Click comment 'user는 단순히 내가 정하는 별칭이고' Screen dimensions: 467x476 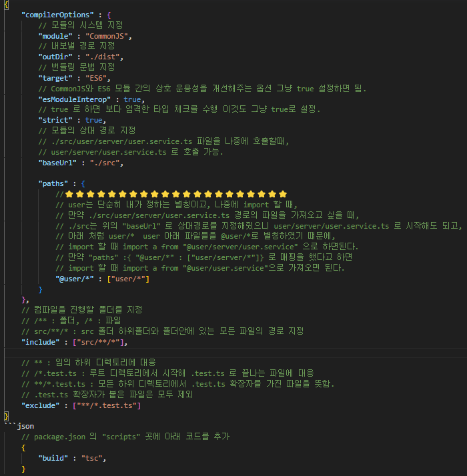click(x=177, y=205)
